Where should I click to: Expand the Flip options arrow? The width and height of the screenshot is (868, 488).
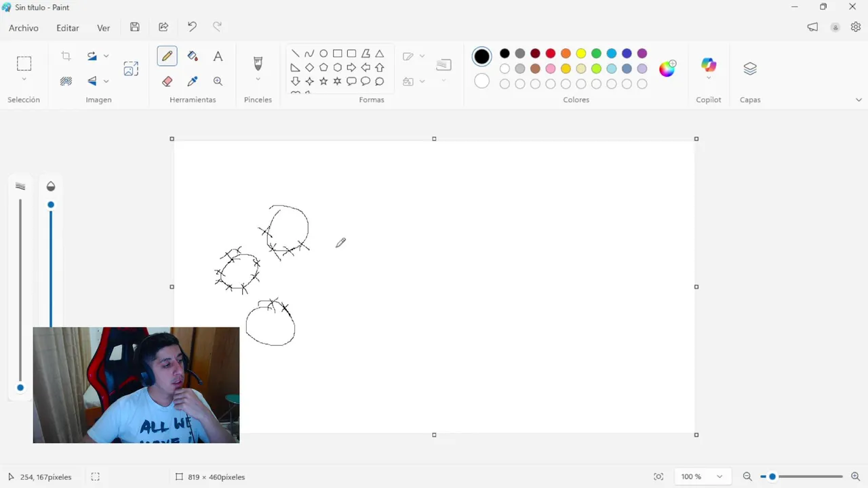[106, 81]
